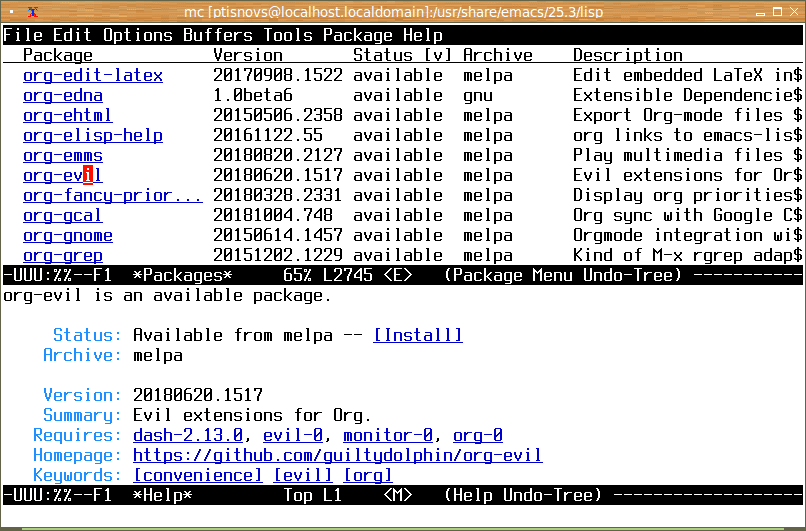Follow the evil-0 dependency link
Viewport: 806px width, 531px height.
click(x=293, y=435)
